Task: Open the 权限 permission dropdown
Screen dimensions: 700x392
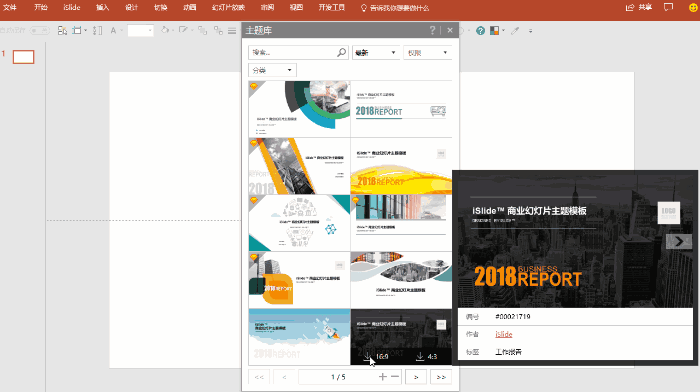Action: tap(428, 53)
